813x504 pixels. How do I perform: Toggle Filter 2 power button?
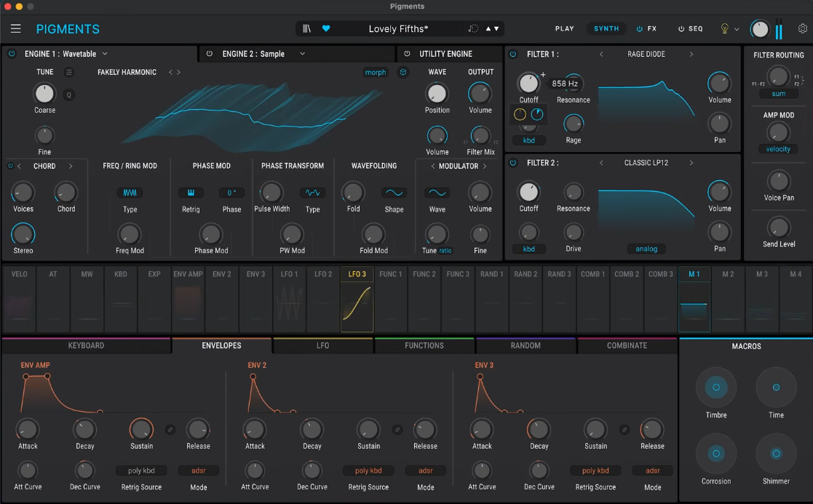tap(512, 163)
